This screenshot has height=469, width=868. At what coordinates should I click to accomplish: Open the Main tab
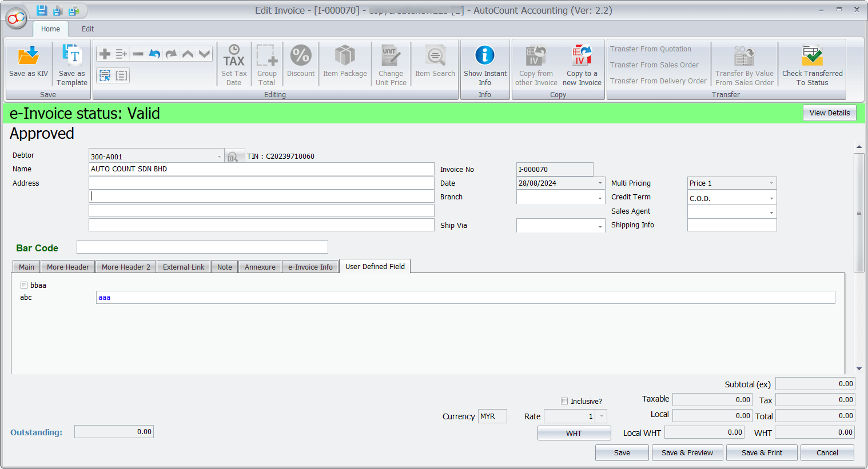coord(26,267)
